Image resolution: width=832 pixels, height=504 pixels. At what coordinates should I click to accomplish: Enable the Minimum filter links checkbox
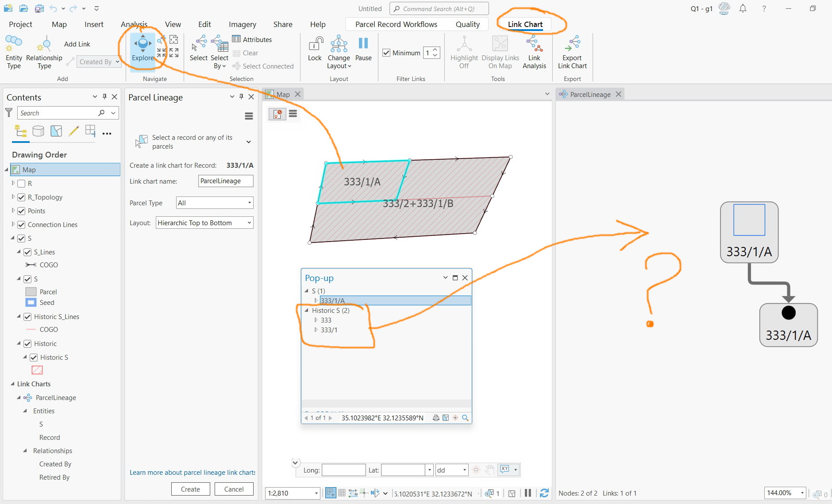[x=386, y=53]
